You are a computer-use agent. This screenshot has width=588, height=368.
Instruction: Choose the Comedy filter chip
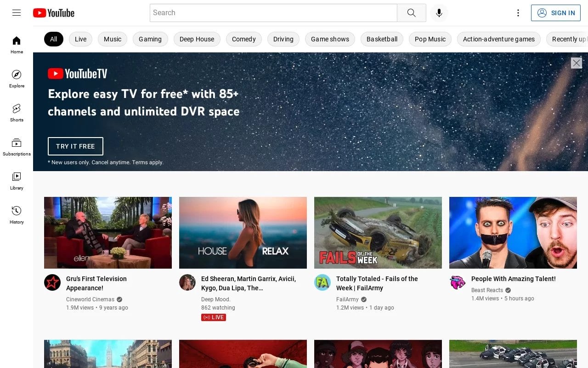coord(243,39)
